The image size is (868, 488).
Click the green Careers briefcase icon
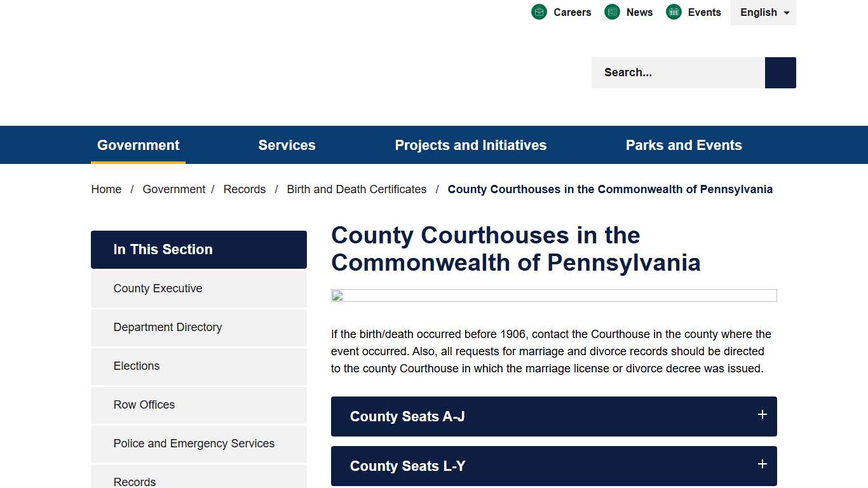coord(539,11)
